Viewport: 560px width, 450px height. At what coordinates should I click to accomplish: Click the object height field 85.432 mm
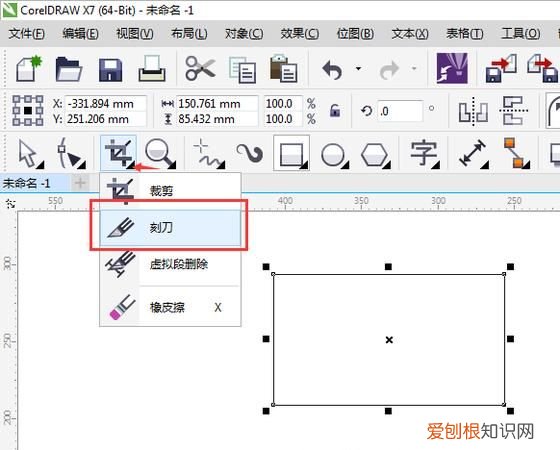(x=217, y=119)
